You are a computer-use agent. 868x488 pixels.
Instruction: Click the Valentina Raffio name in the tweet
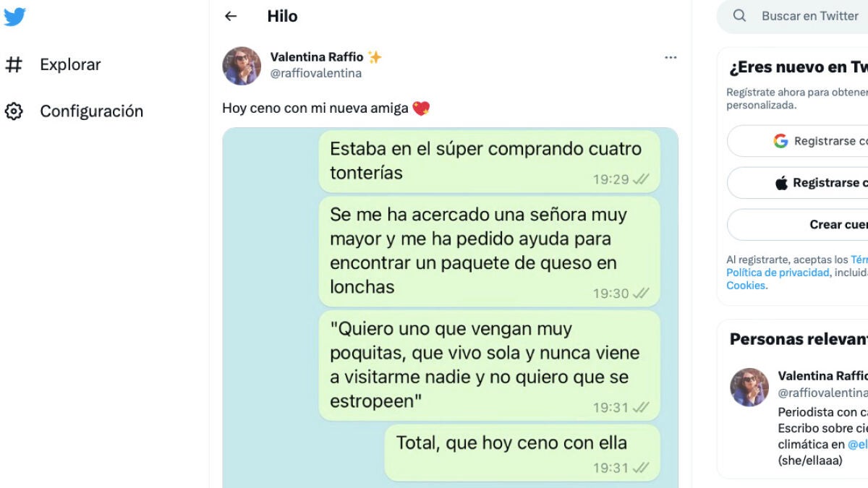[317, 57]
